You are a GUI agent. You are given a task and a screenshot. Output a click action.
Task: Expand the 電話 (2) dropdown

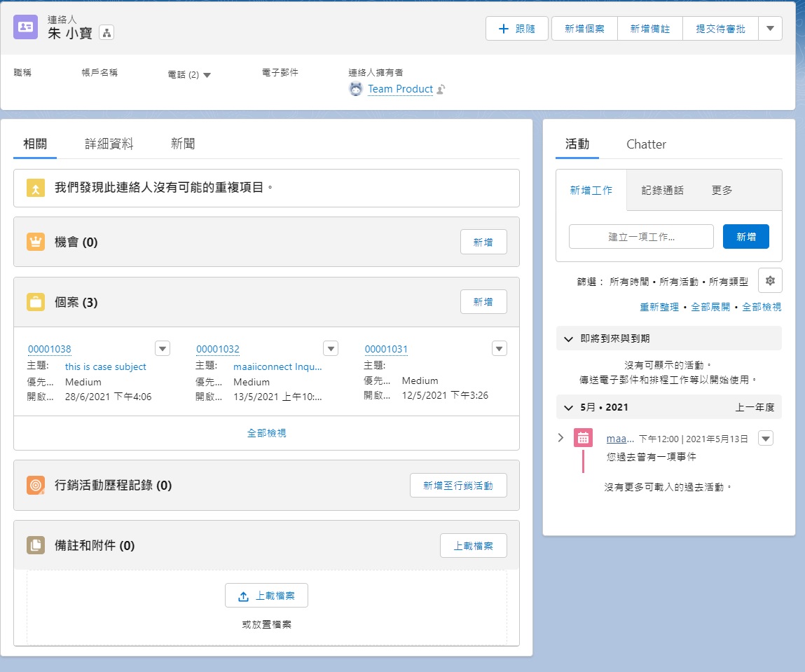207,75
